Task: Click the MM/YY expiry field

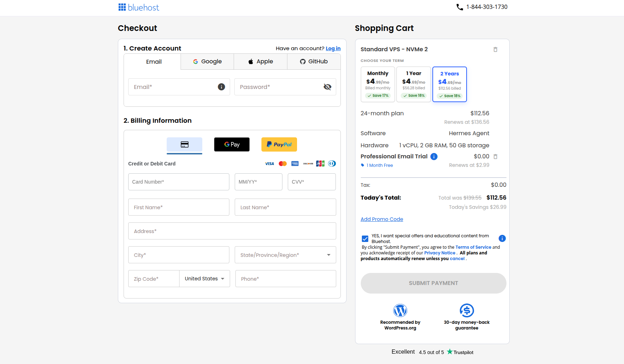Action: (259, 182)
